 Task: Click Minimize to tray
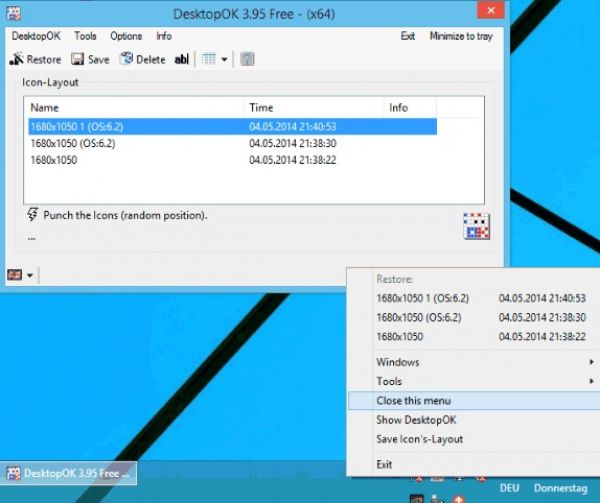(x=460, y=36)
